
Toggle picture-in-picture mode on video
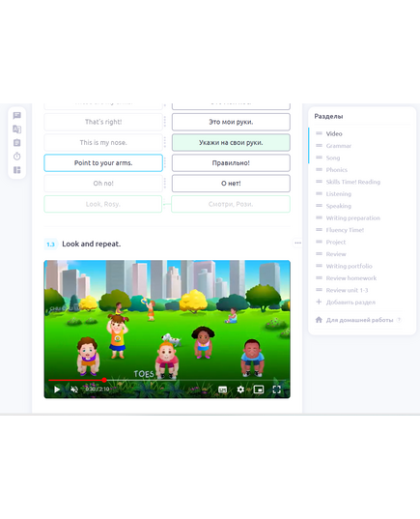tap(259, 389)
